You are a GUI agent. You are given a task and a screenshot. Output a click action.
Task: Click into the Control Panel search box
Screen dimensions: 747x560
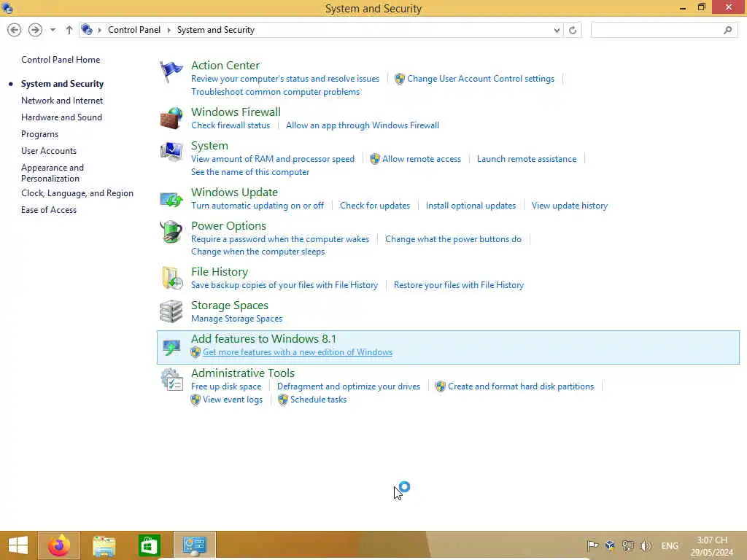pos(664,30)
